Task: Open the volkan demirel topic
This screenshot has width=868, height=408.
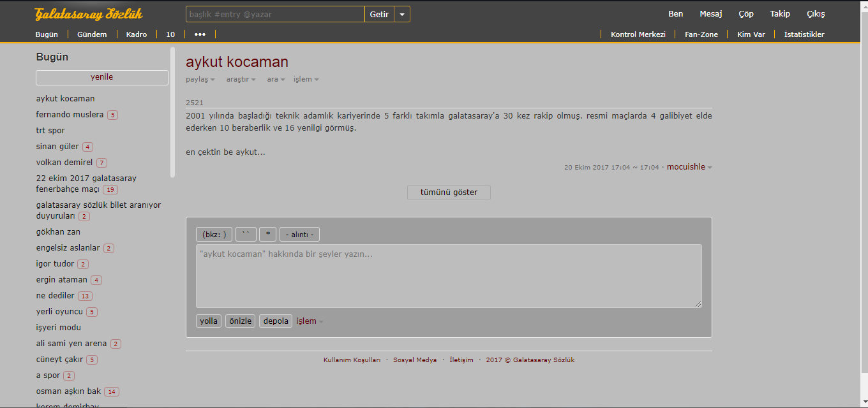Action: click(64, 163)
